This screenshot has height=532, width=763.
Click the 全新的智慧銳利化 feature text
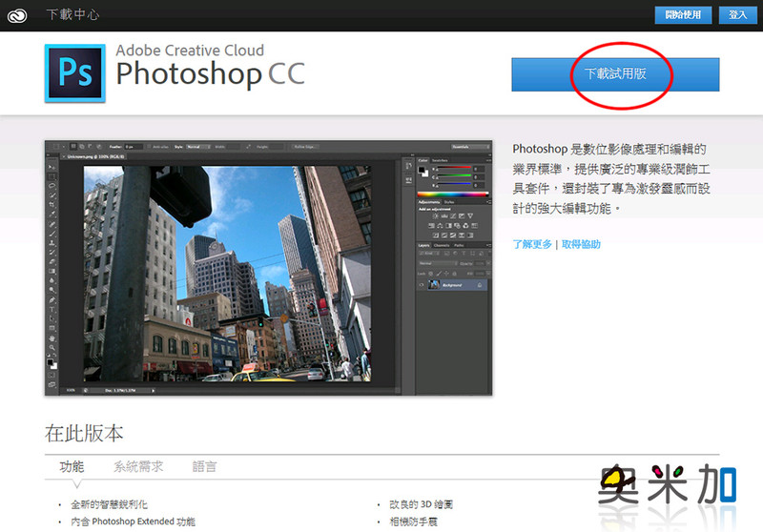(x=109, y=504)
